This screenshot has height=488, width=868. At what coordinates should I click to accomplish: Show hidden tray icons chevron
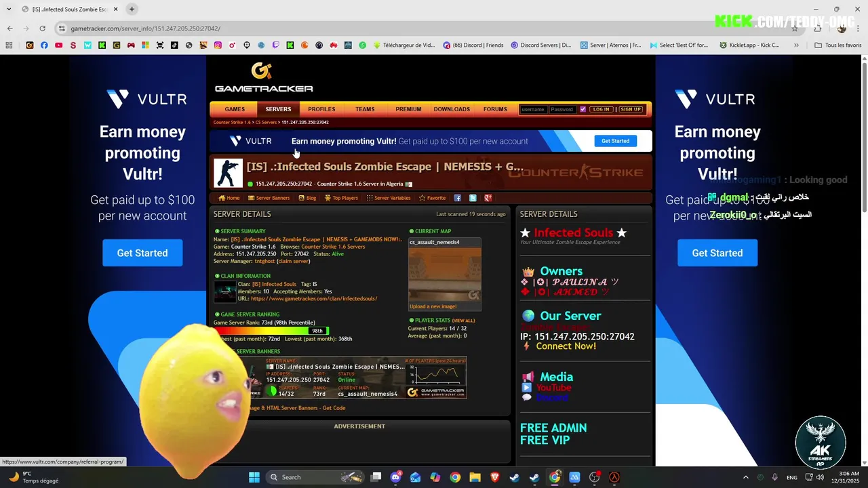click(x=746, y=477)
